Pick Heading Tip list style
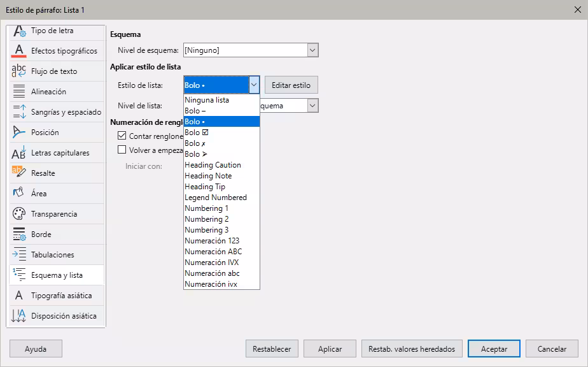The height and width of the screenshot is (367, 588). (x=221, y=187)
